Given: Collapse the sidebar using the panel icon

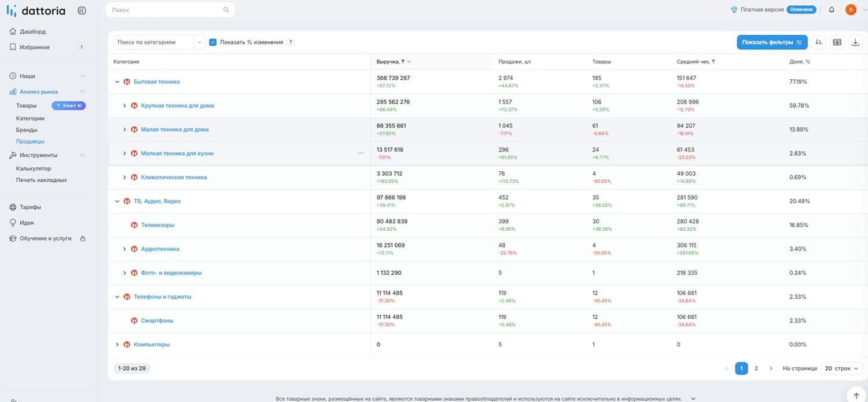Looking at the screenshot, I should [82, 10].
